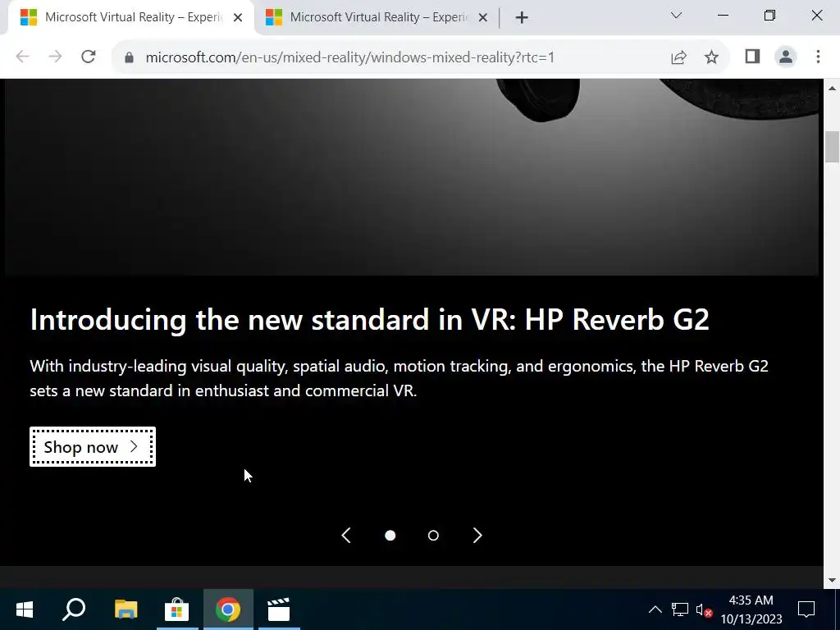View site information via the lock icon
This screenshot has width=840, height=630.
[x=129, y=57]
